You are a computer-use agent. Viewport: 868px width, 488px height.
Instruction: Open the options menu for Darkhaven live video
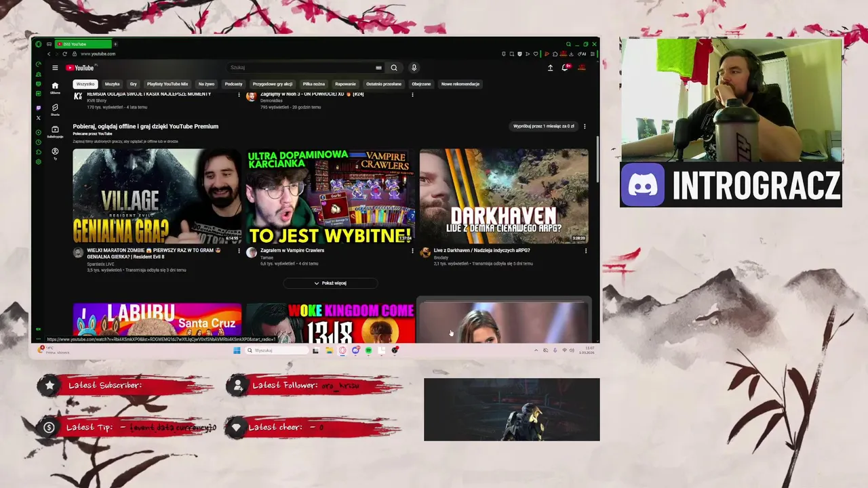coord(586,251)
